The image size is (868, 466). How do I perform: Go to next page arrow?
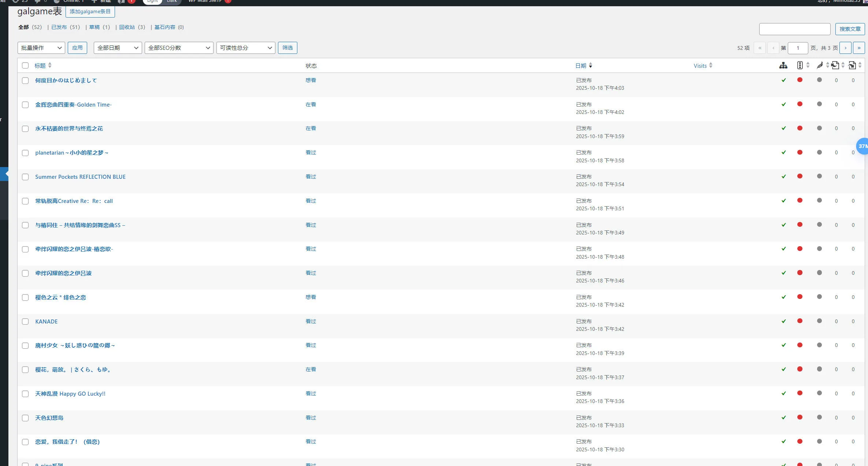[845, 48]
